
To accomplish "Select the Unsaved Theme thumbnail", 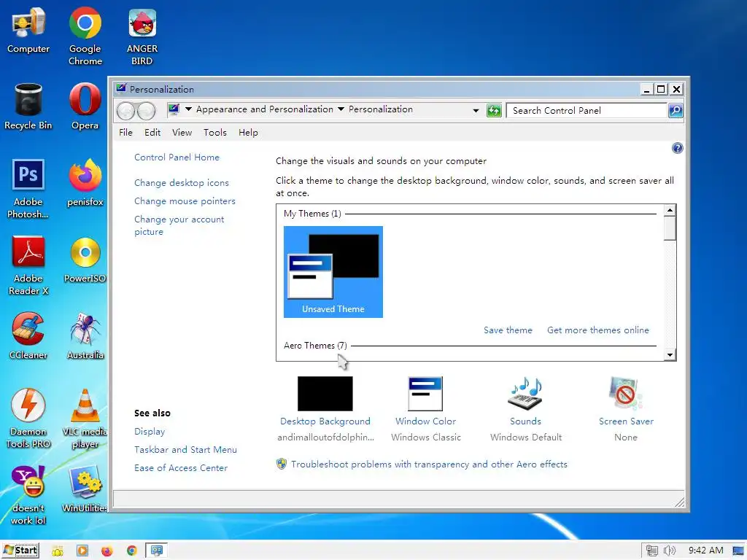I will point(333,271).
